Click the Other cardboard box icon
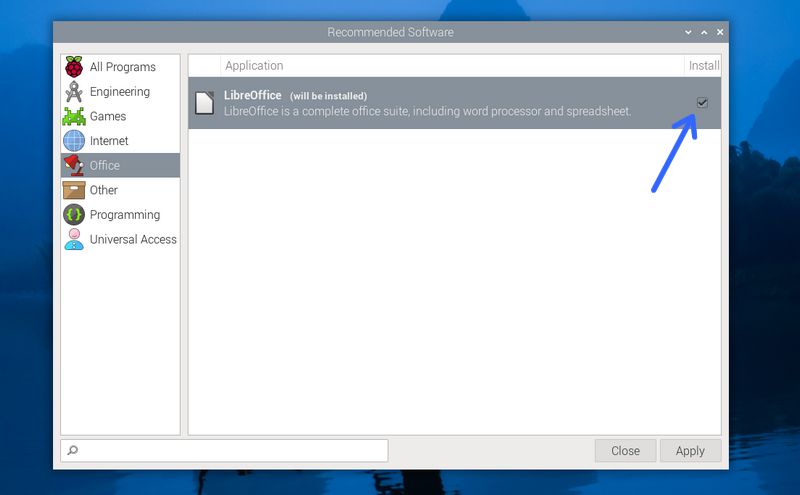Viewport: 800px width, 495px height. coord(74,190)
